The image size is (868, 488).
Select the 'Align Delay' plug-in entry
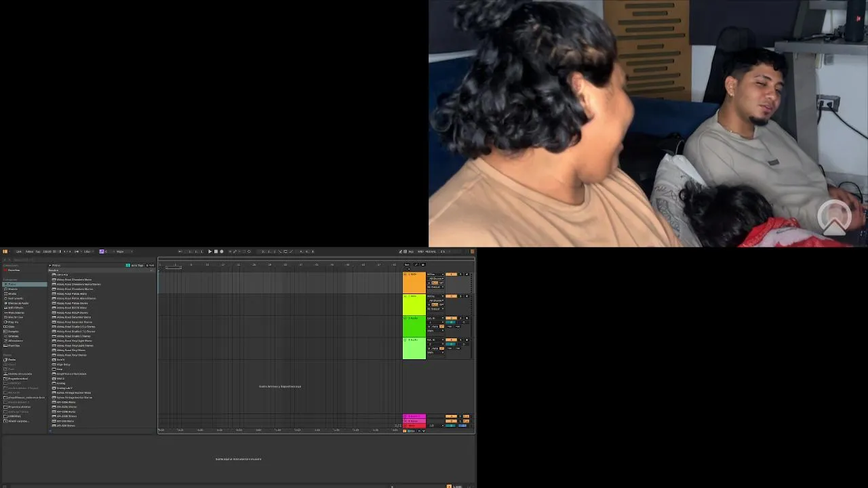pyautogui.click(x=63, y=365)
